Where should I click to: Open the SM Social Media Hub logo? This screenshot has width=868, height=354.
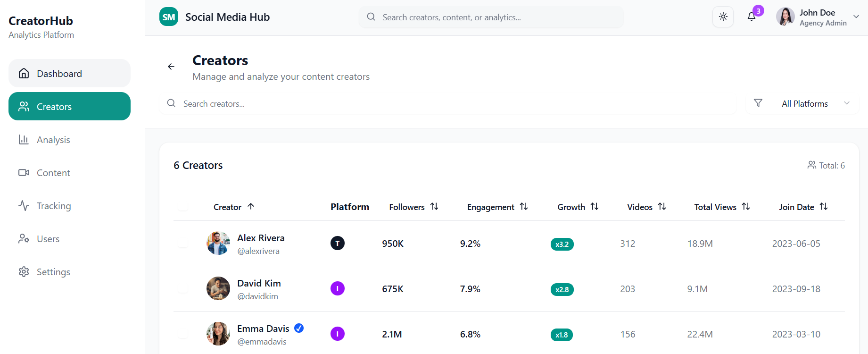point(169,17)
